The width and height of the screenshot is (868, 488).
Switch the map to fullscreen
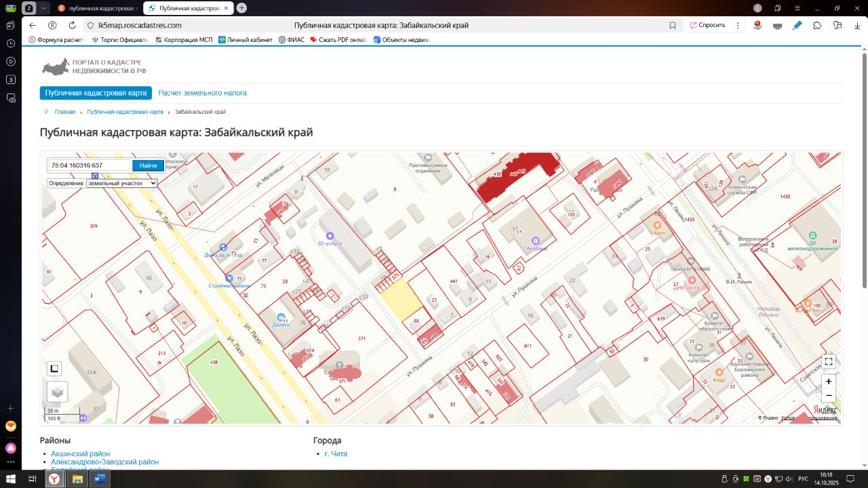[x=829, y=362]
